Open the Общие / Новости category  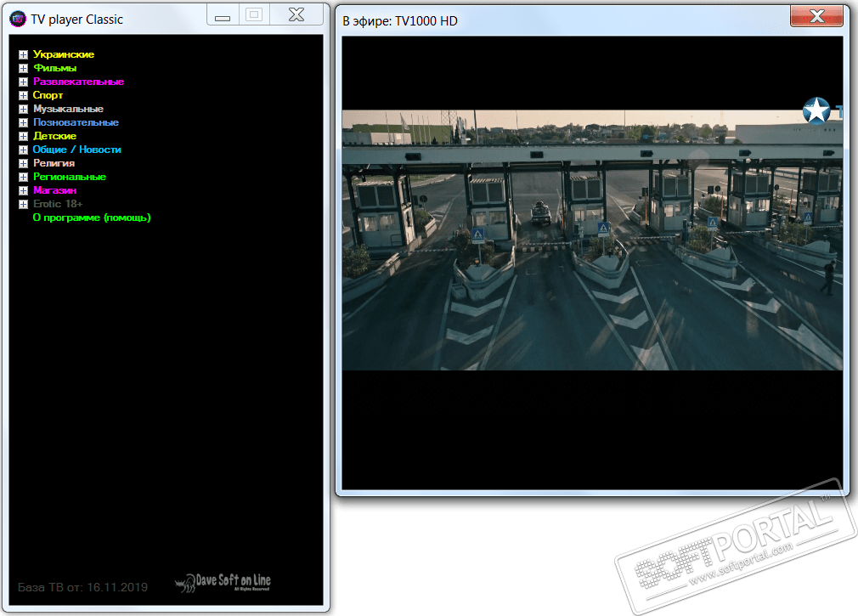pyautogui.click(x=76, y=150)
